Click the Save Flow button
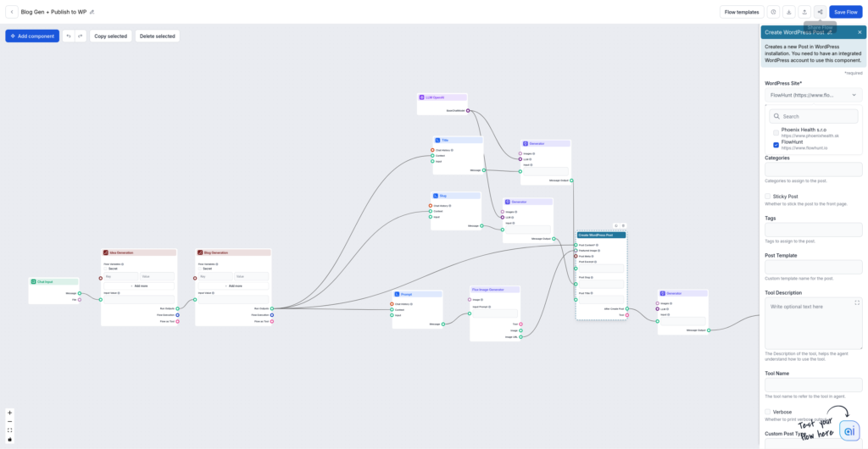This screenshot has height=449, width=868. (845, 12)
